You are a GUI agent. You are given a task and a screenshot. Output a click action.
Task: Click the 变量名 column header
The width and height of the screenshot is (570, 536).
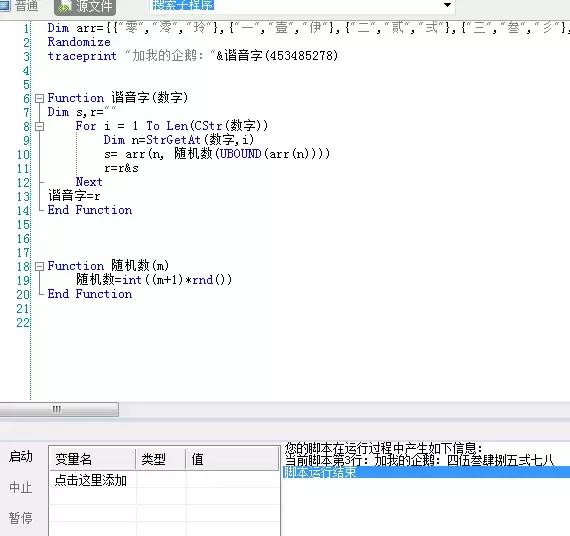point(92,459)
